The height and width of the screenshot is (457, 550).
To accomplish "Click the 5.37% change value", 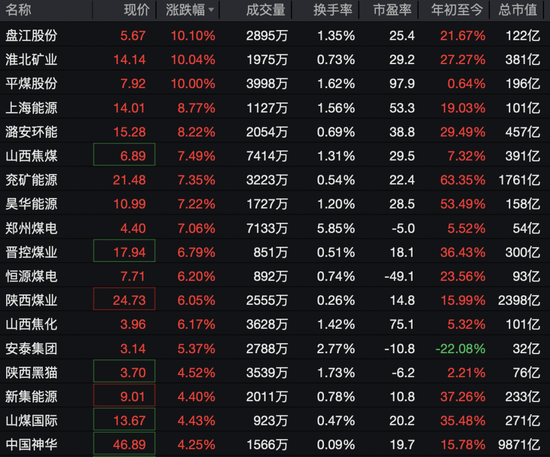I will tap(196, 349).
